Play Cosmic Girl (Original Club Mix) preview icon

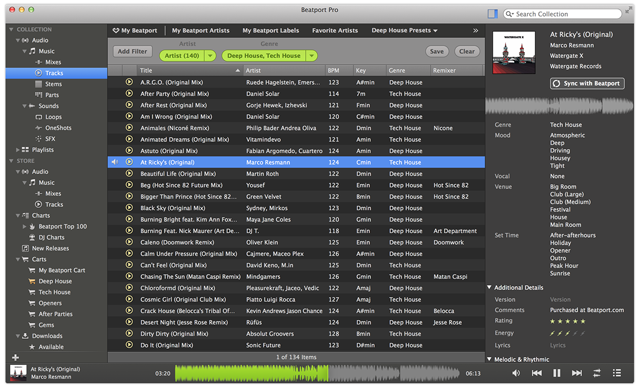pos(129,299)
